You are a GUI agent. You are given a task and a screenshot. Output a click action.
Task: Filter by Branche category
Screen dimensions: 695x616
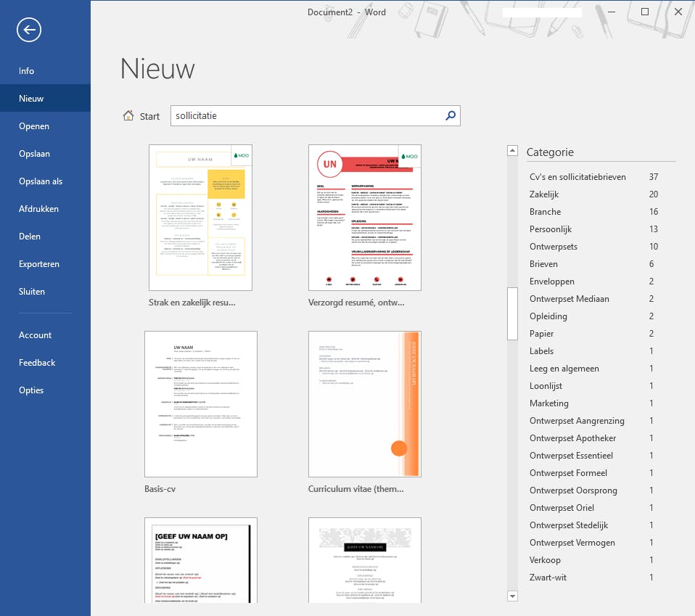[x=594, y=212]
